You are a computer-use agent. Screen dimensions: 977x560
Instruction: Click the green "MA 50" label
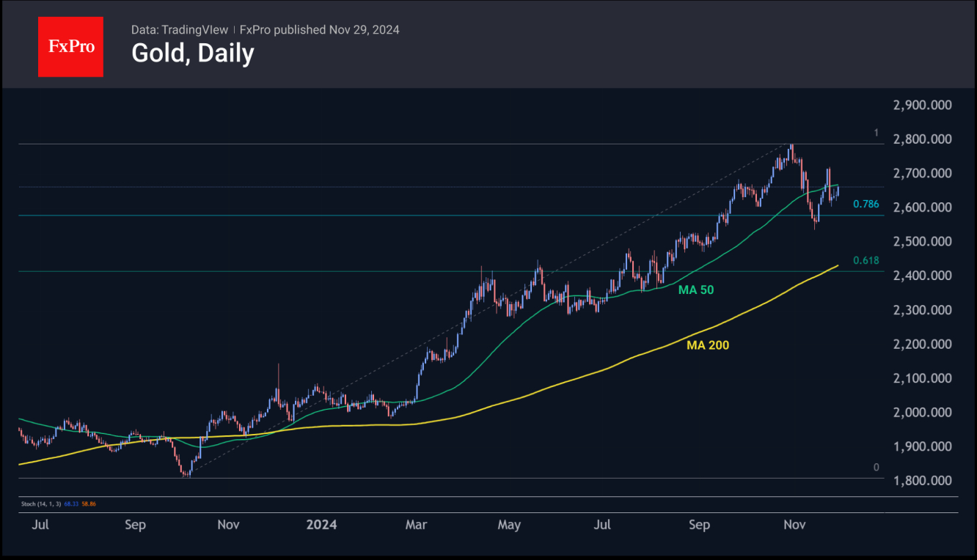click(x=696, y=290)
